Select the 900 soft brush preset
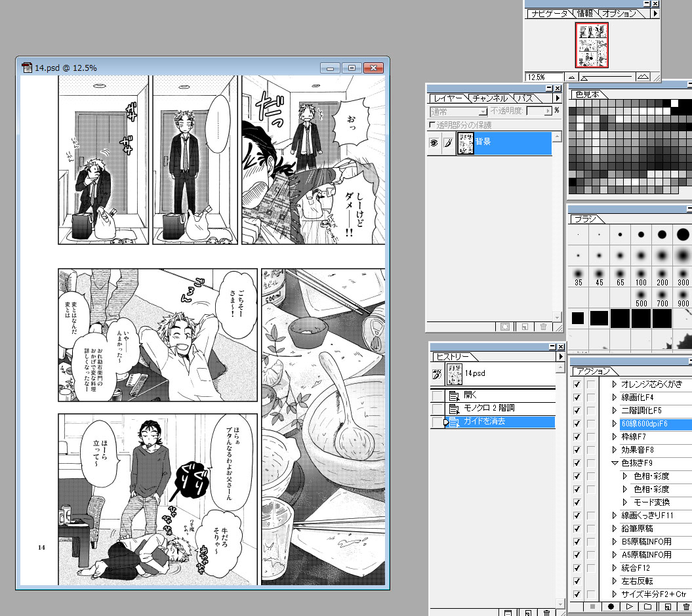The width and height of the screenshot is (692, 616). 683,297
